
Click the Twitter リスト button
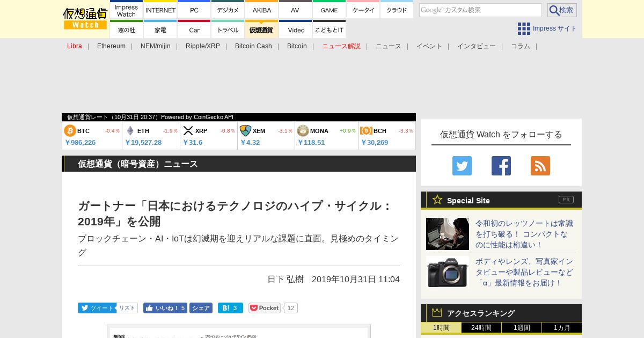pos(127,308)
